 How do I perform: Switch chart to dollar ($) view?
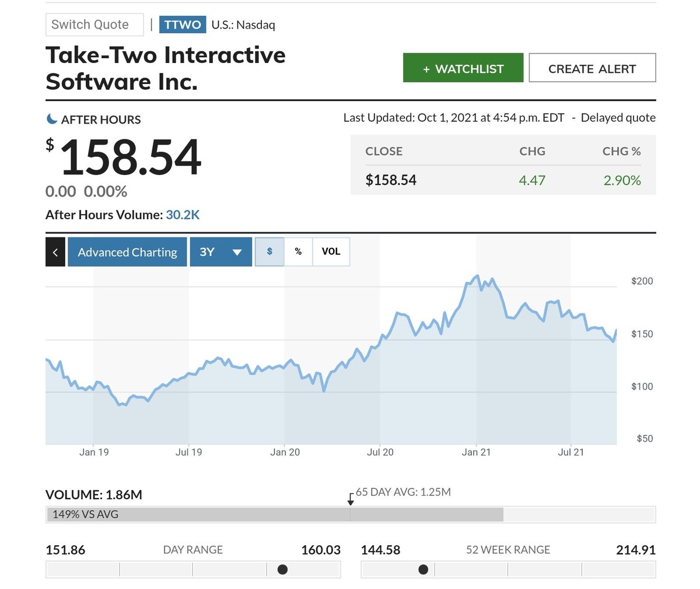pyautogui.click(x=269, y=251)
